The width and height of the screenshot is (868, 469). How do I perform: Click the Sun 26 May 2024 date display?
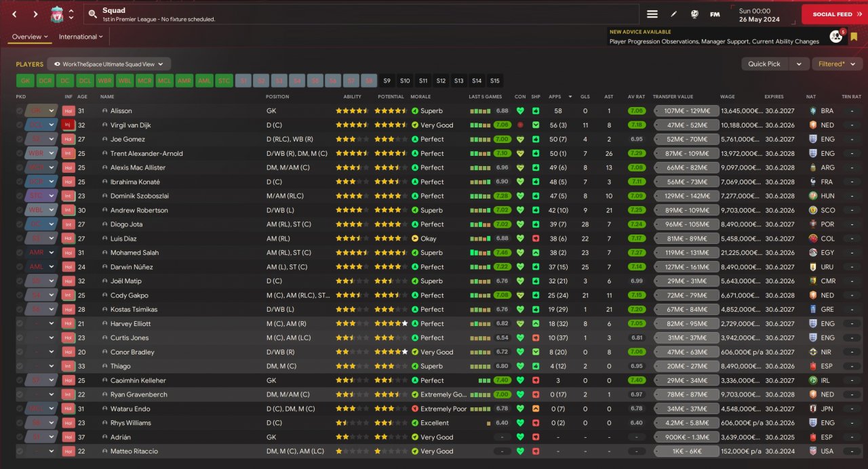tap(761, 15)
